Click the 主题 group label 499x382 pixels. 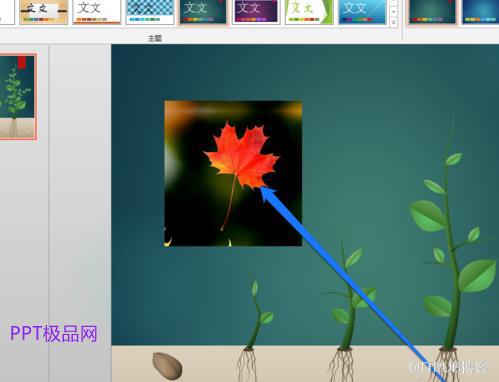point(155,38)
